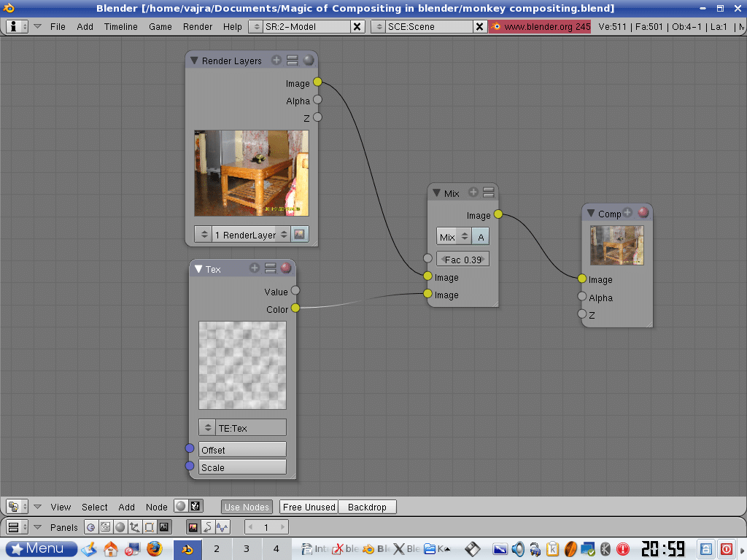Click the Free Unused button
The image size is (747, 560).
coord(309,507)
